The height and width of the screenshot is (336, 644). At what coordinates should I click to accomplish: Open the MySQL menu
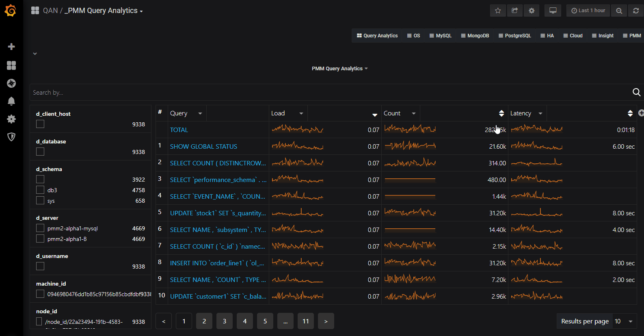point(440,36)
